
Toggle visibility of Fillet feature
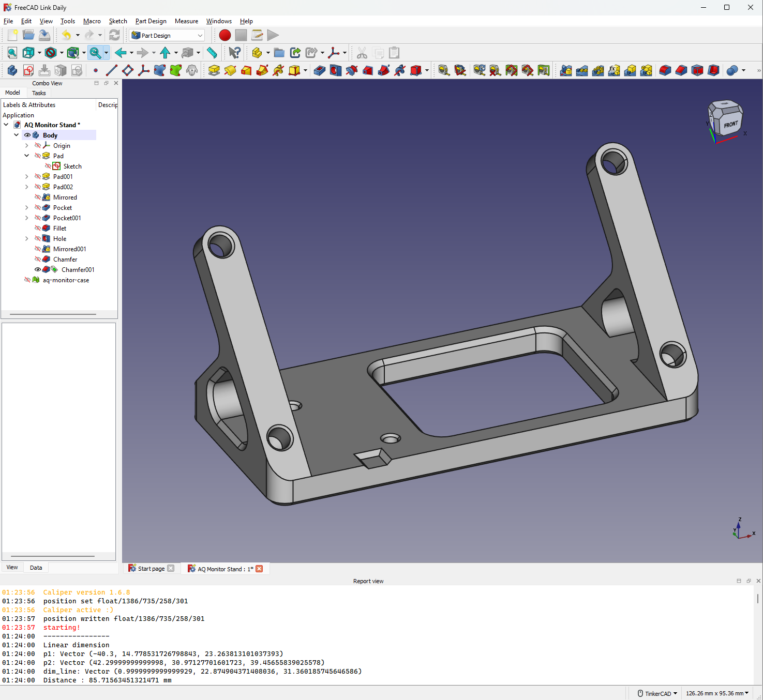point(37,228)
